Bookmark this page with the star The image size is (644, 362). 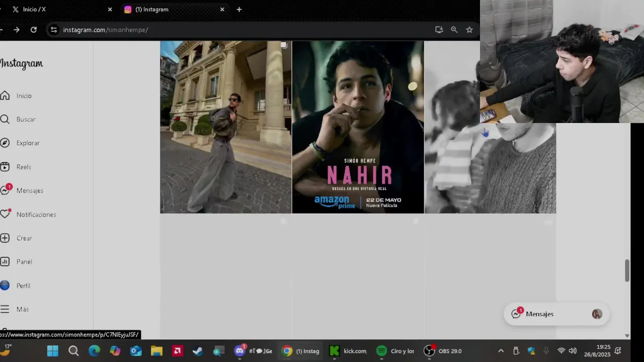[x=469, y=30]
